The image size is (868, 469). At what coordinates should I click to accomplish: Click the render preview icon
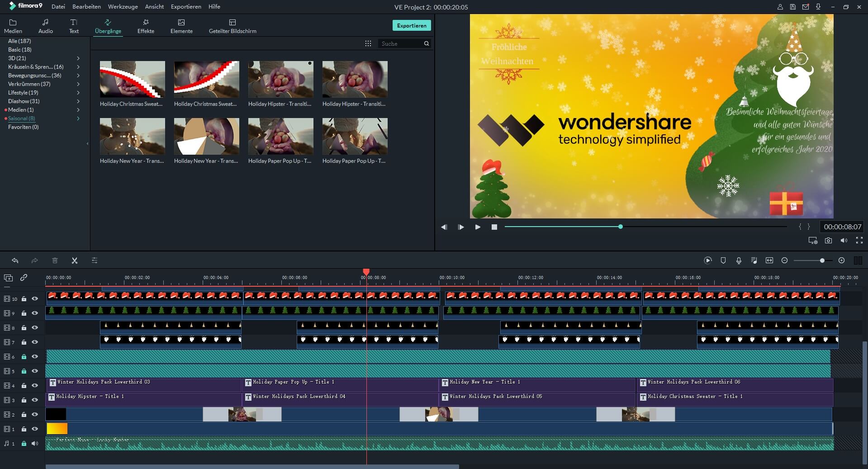708,260
